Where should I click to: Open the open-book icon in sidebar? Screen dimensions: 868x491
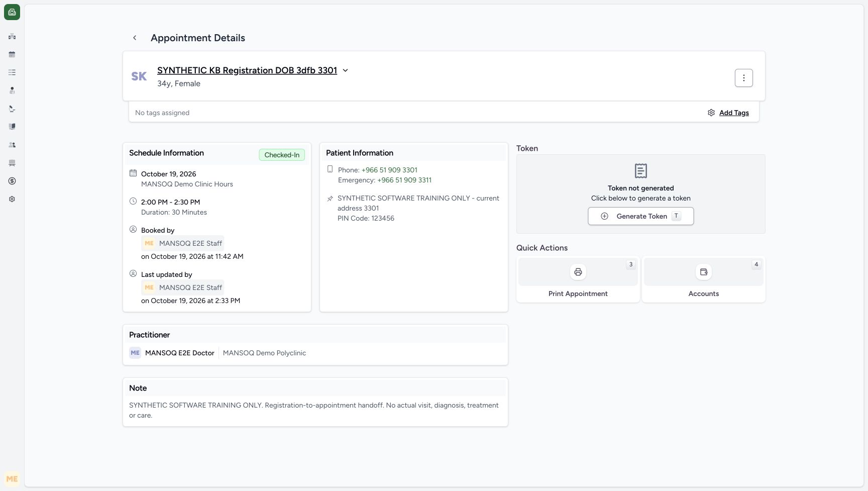tap(12, 127)
